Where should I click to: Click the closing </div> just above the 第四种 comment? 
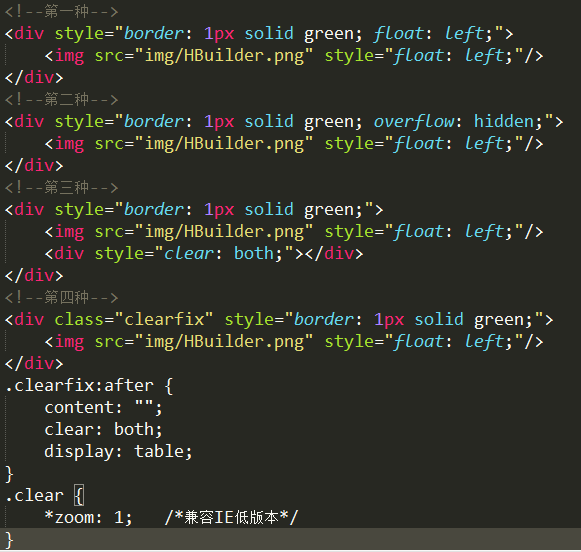pyautogui.click(x=34, y=276)
